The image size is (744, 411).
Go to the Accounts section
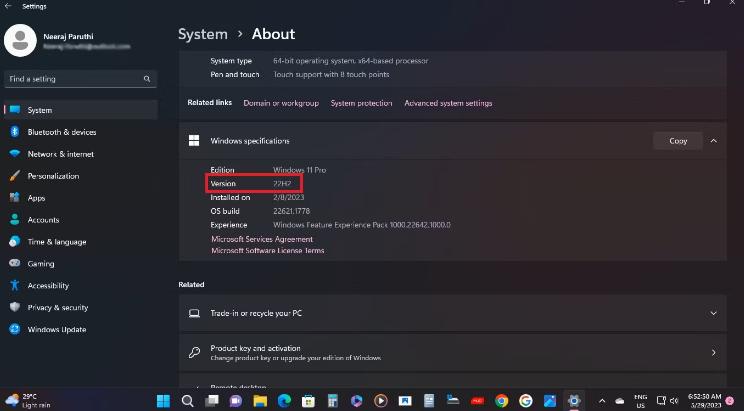(80, 220)
